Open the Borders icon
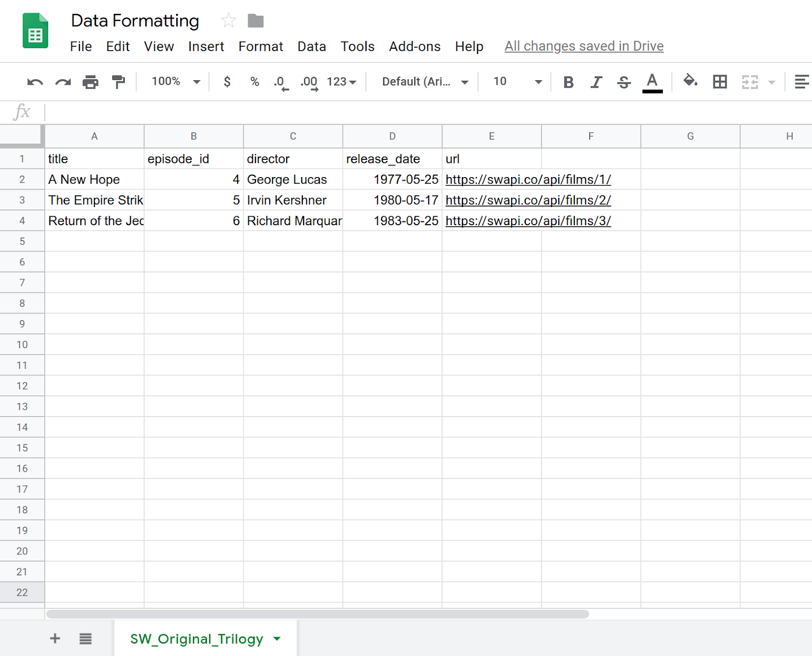This screenshot has width=812, height=656. pos(720,82)
